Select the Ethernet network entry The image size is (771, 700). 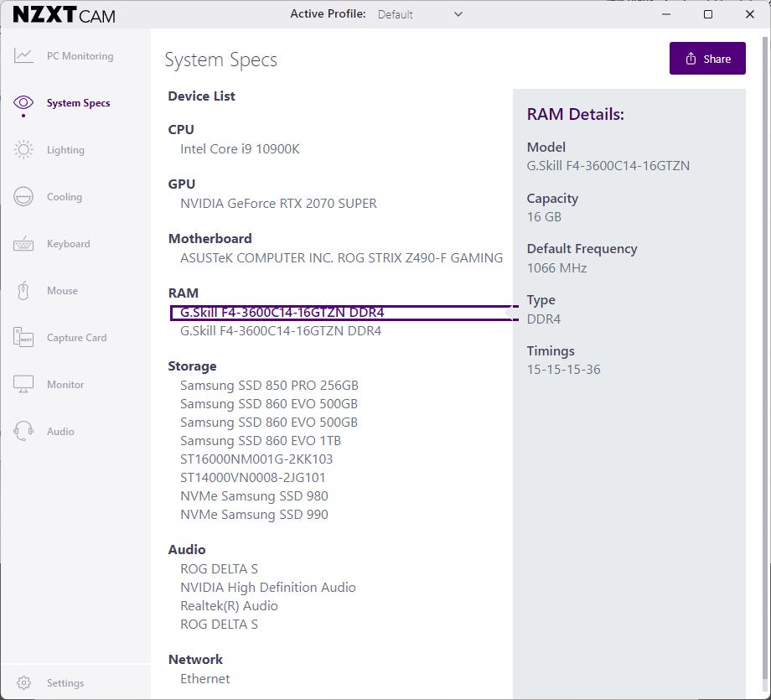205,678
